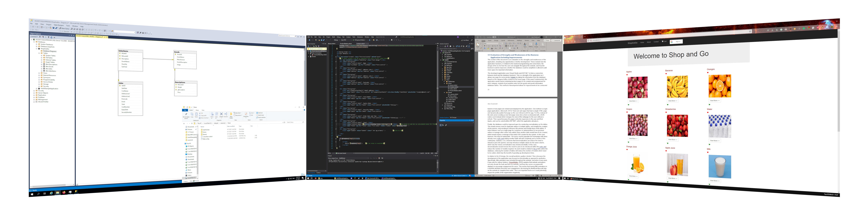The image size is (868, 215).
Task: Click New folder icon in File Explorer
Action: click(x=231, y=115)
